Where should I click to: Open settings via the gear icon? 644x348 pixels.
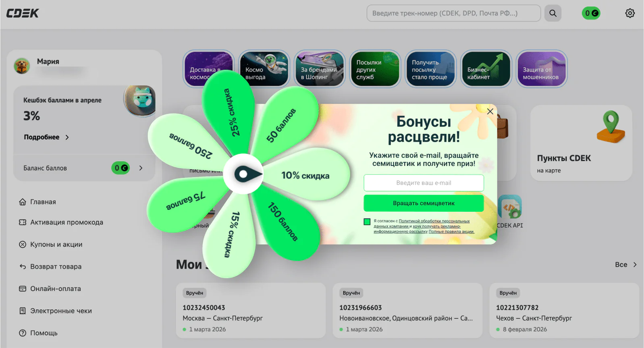(629, 13)
